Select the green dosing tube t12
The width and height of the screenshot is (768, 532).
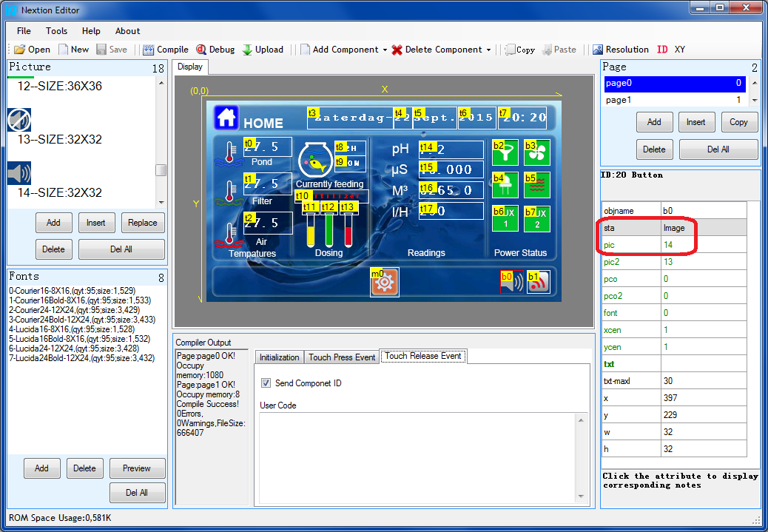tap(329, 230)
